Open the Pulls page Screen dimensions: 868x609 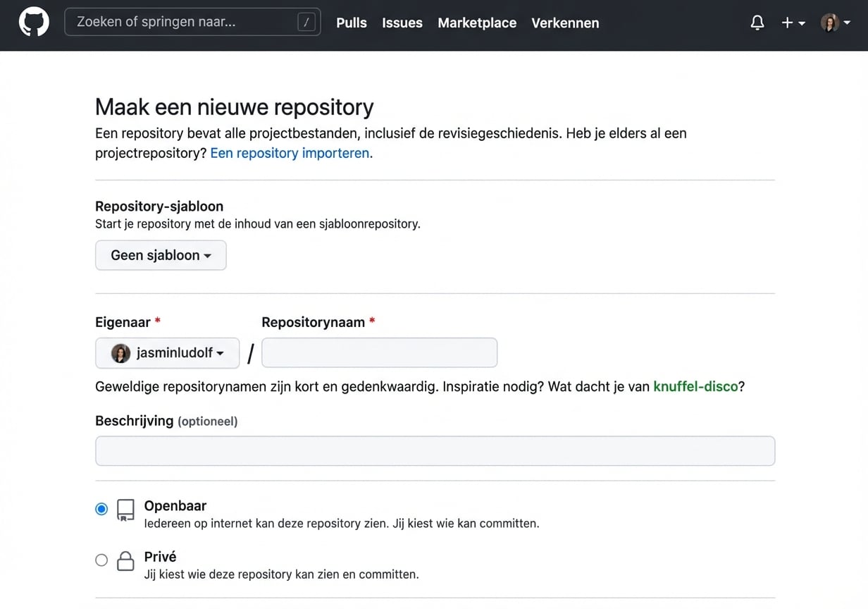pos(351,23)
